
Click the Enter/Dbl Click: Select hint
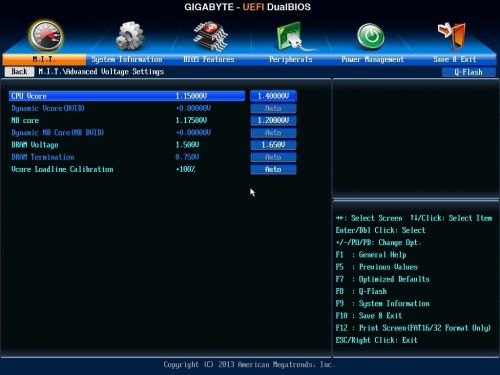click(x=381, y=230)
